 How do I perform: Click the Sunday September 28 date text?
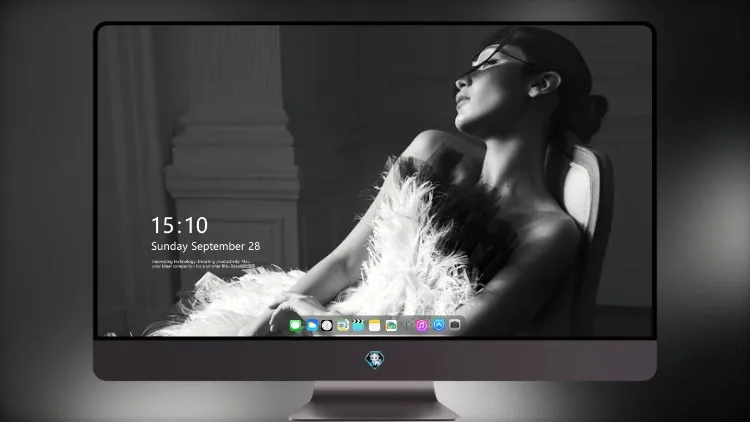click(x=206, y=246)
